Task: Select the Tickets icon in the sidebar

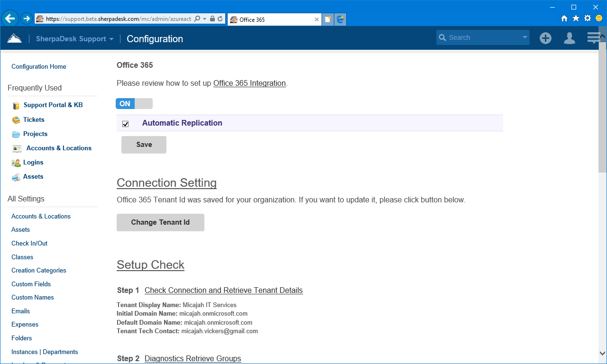Action: coord(16,119)
